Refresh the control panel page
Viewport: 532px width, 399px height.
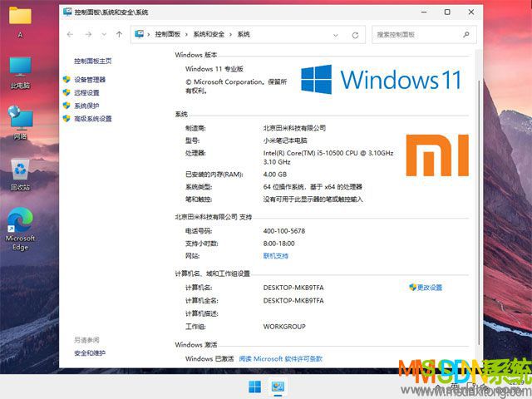tap(355, 35)
